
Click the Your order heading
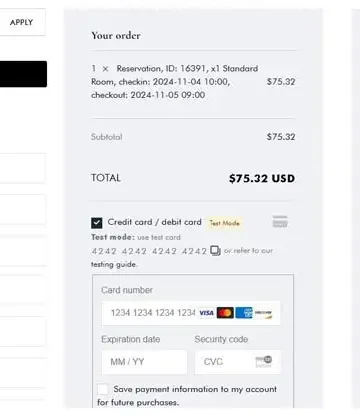(x=116, y=35)
